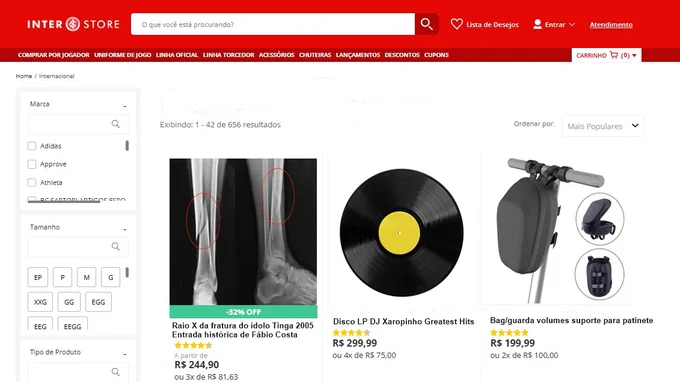The image size is (680, 382).
Task: Check the Adidas brand checkbox
Action: (32, 146)
